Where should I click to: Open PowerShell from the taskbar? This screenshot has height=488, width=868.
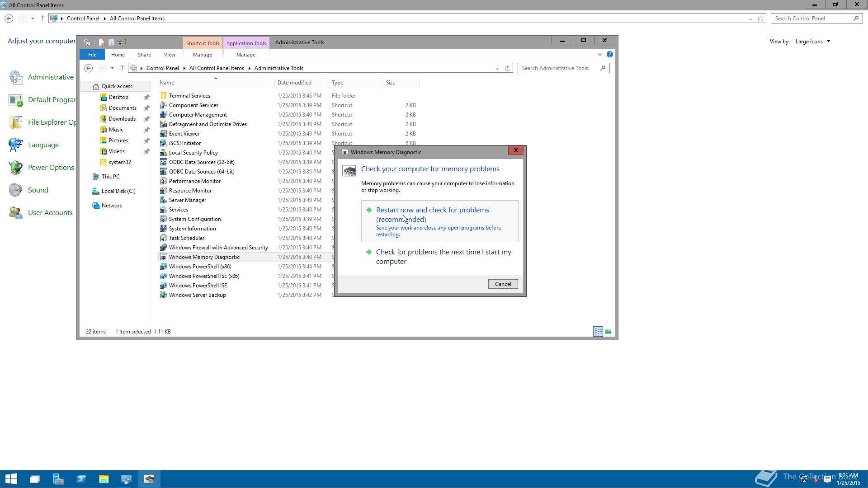click(81, 479)
